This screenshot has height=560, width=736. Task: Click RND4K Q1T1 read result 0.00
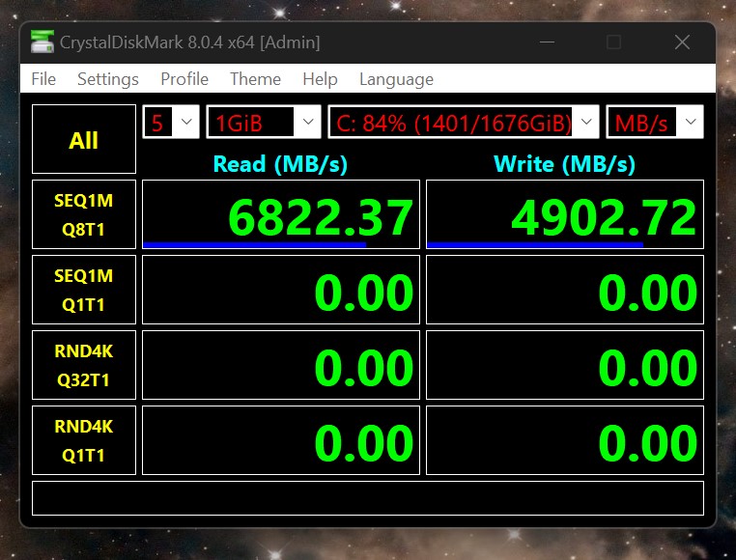pos(281,440)
